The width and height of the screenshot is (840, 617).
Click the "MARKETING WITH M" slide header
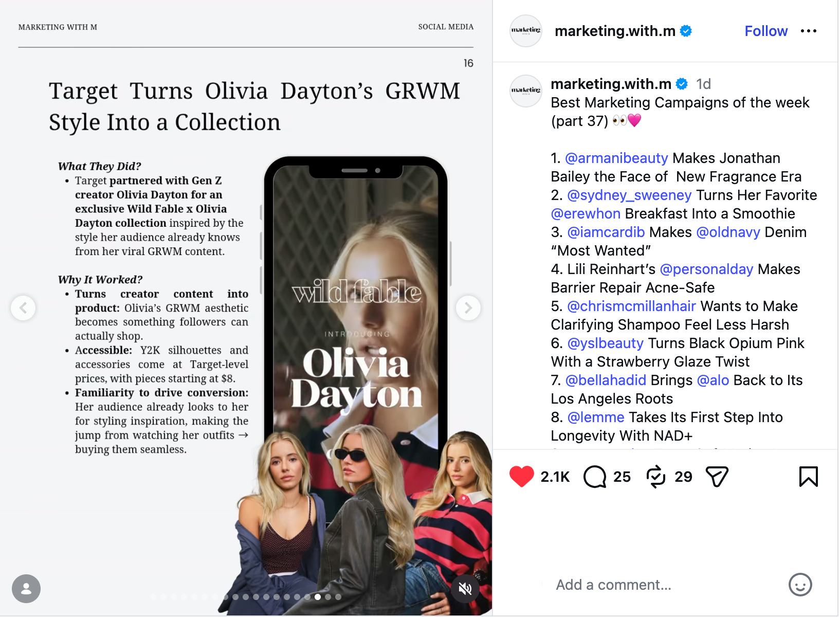pos(58,27)
